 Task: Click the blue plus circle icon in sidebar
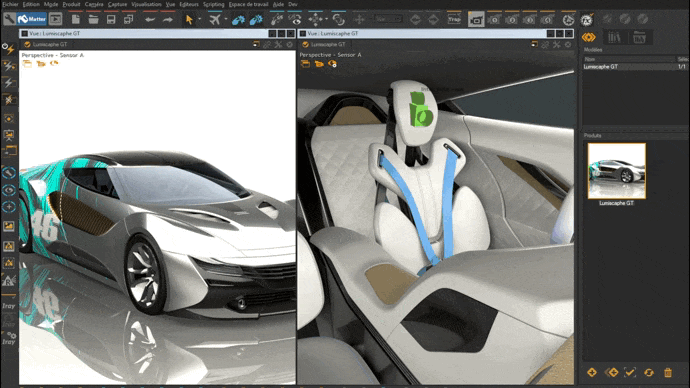(x=9, y=207)
